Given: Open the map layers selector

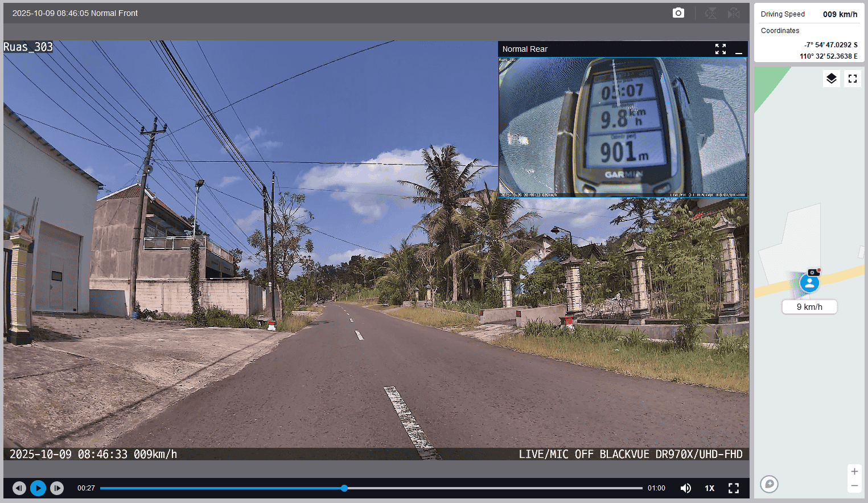Looking at the screenshot, I should pos(832,79).
